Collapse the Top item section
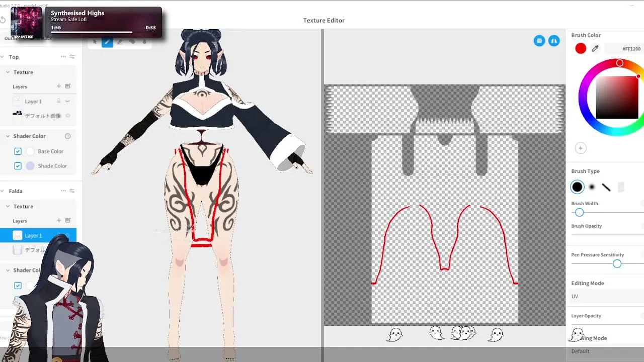Screen dimensions: 644x362 (2, 57)
